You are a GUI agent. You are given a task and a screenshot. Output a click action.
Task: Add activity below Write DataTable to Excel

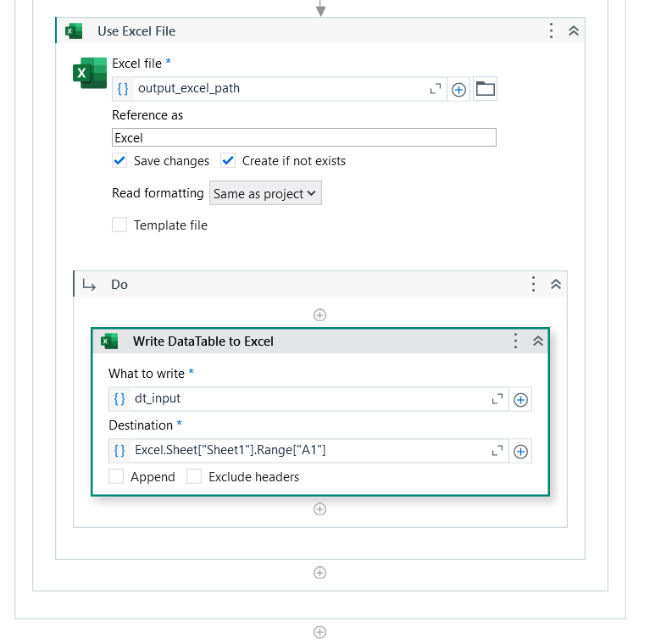click(320, 509)
